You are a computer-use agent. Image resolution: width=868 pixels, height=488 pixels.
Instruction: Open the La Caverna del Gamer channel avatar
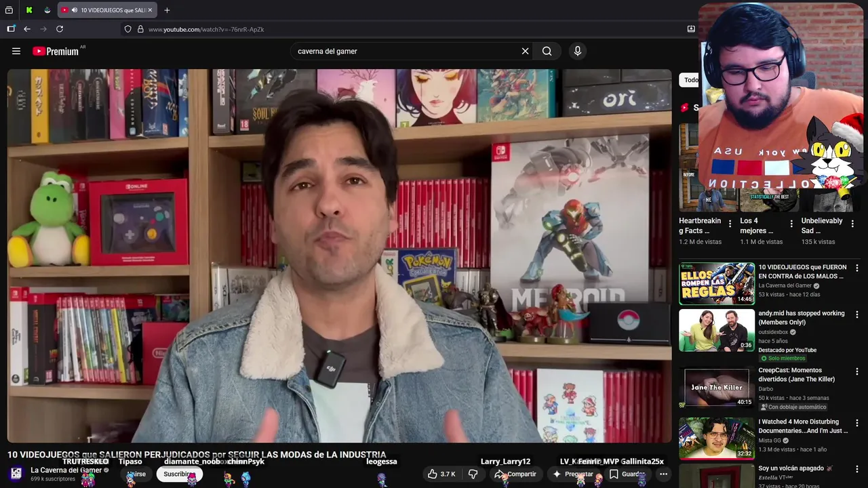click(16, 474)
